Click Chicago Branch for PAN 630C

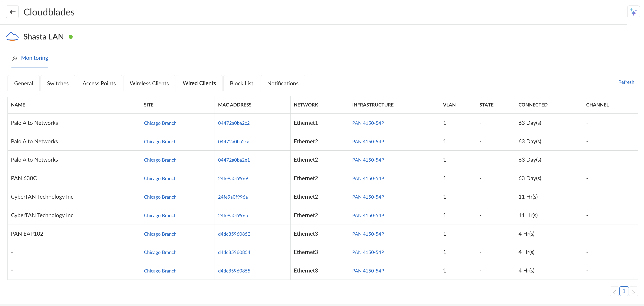pos(160,178)
